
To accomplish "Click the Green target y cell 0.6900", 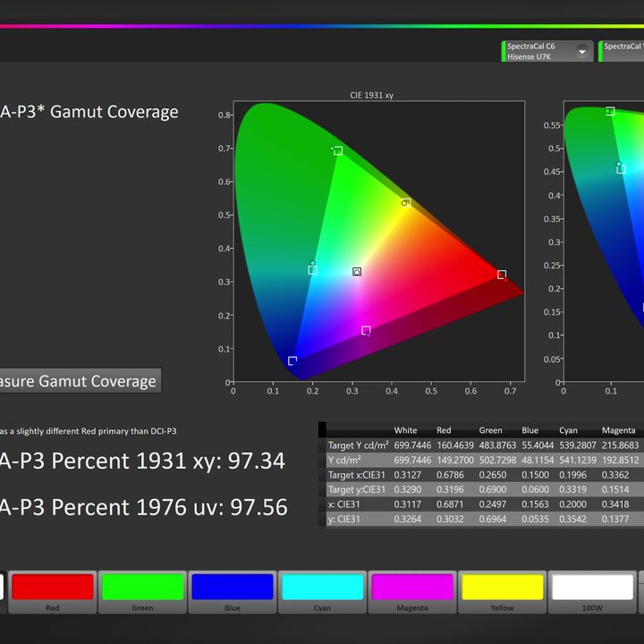I will 493,490.
